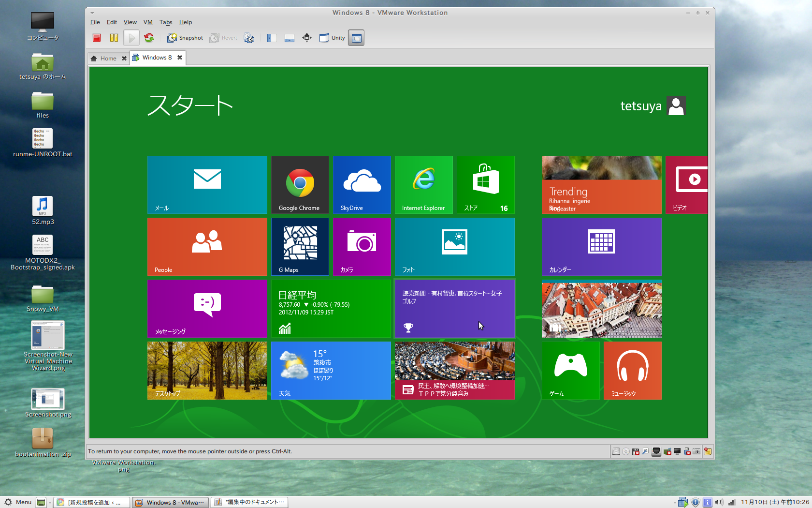Restart the guest with the red-green arrows icon
Viewport: 812px width, 508px height.
point(149,38)
